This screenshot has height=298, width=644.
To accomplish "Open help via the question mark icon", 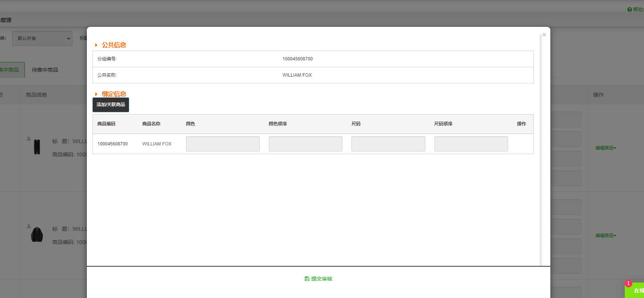I will tap(629, 9).
